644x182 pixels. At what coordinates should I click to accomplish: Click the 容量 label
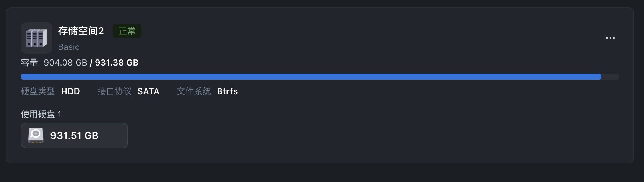(29, 63)
